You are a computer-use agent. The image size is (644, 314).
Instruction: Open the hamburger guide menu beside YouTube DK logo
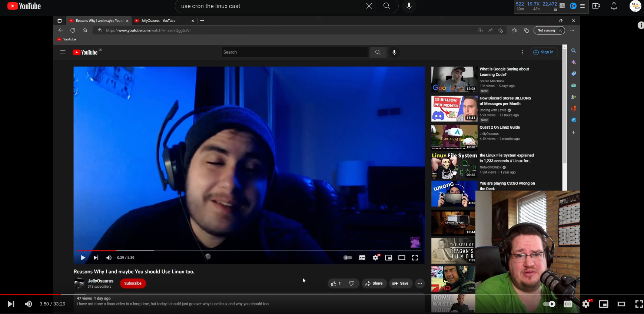[x=63, y=52]
